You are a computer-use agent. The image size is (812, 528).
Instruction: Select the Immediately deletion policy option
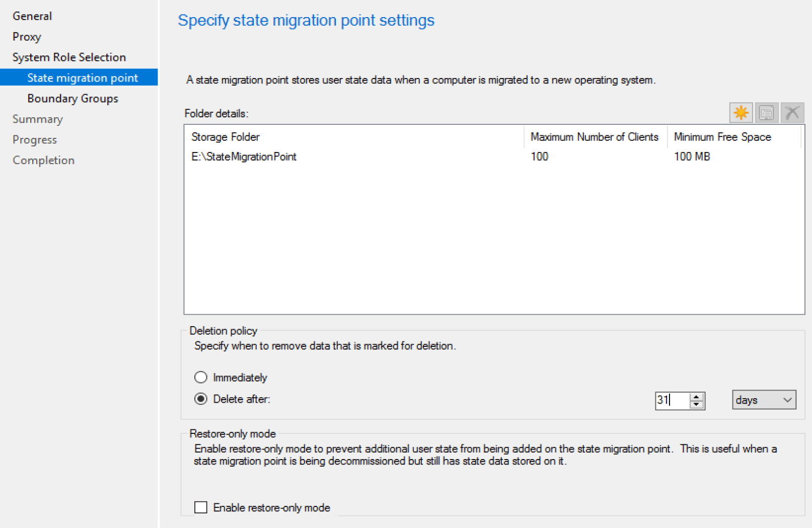pos(201,377)
